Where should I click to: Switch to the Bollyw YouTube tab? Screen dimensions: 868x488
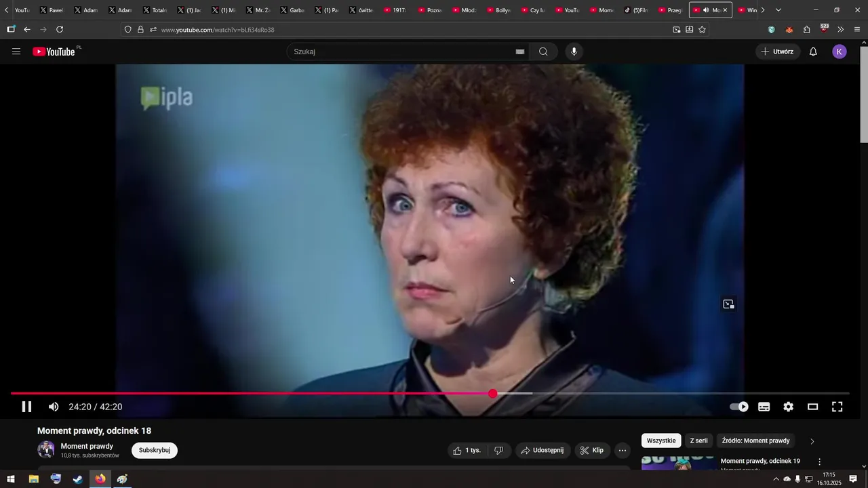pos(500,10)
